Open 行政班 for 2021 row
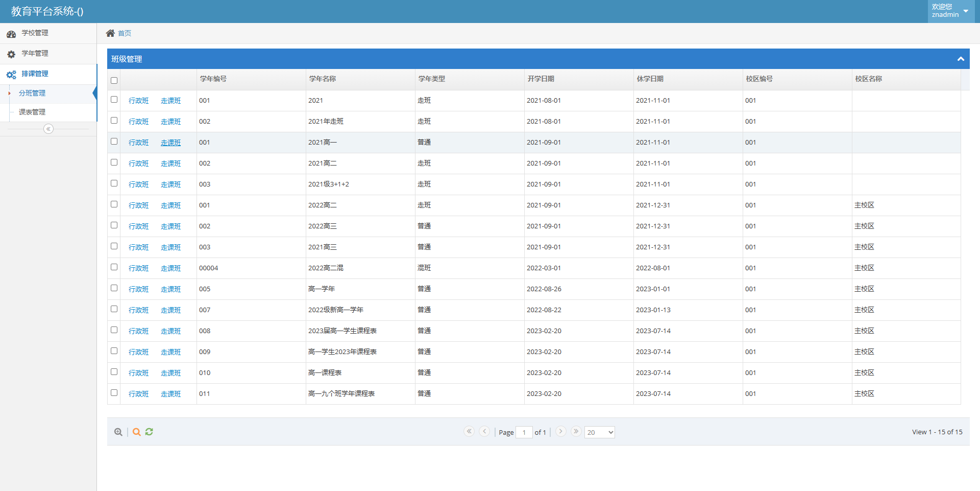980x491 pixels. coord(139,101)
